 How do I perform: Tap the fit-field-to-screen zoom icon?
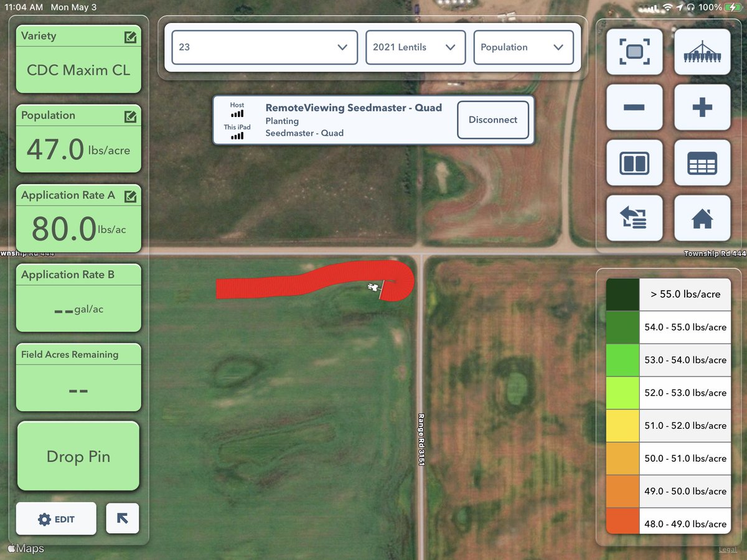click(x=634, y=52)
